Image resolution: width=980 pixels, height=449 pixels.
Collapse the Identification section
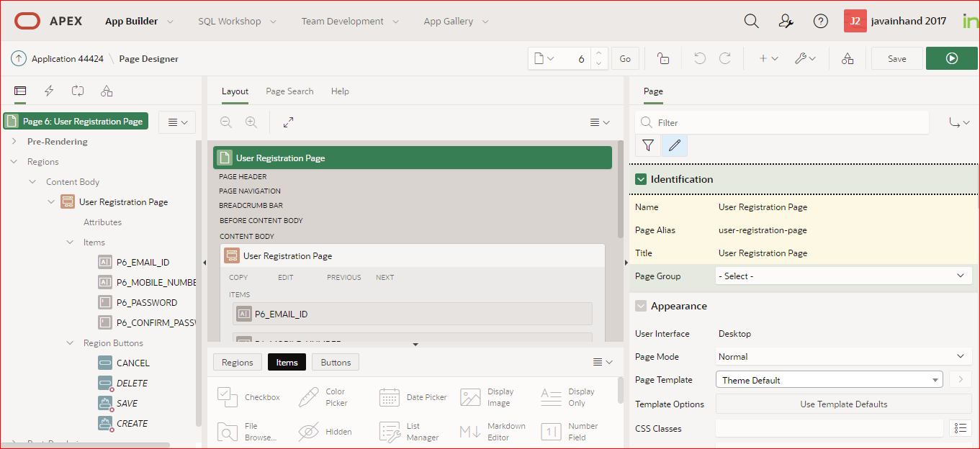coord(641,178)
